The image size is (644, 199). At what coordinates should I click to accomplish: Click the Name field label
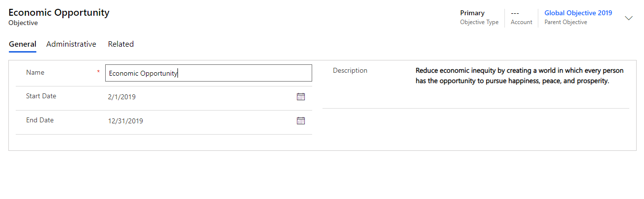(x=35, y=72)
